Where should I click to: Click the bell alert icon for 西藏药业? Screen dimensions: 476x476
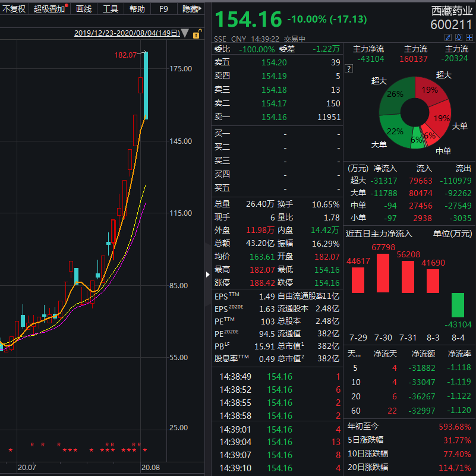pos(459,37)
